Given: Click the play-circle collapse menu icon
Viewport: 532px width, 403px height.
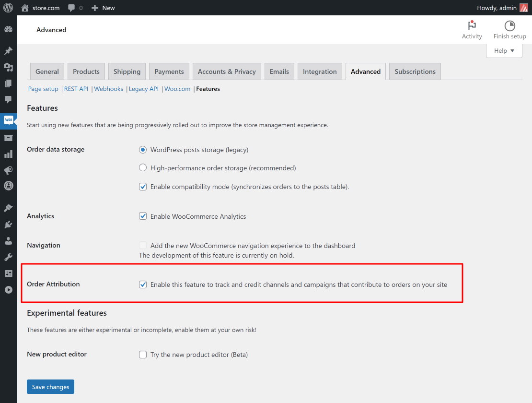Looking at the screenshot, I should (9, 290).
